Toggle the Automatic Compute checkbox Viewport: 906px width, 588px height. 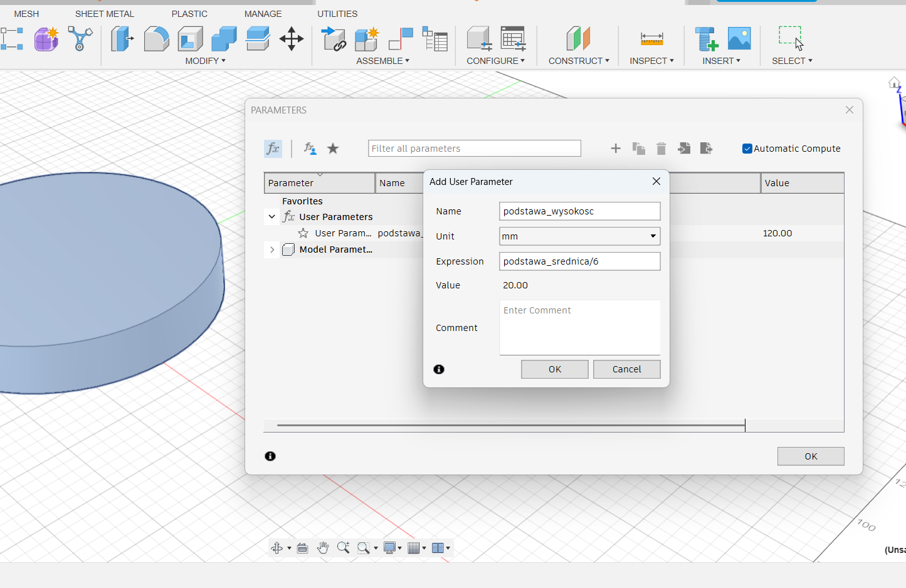click(747, 149)
